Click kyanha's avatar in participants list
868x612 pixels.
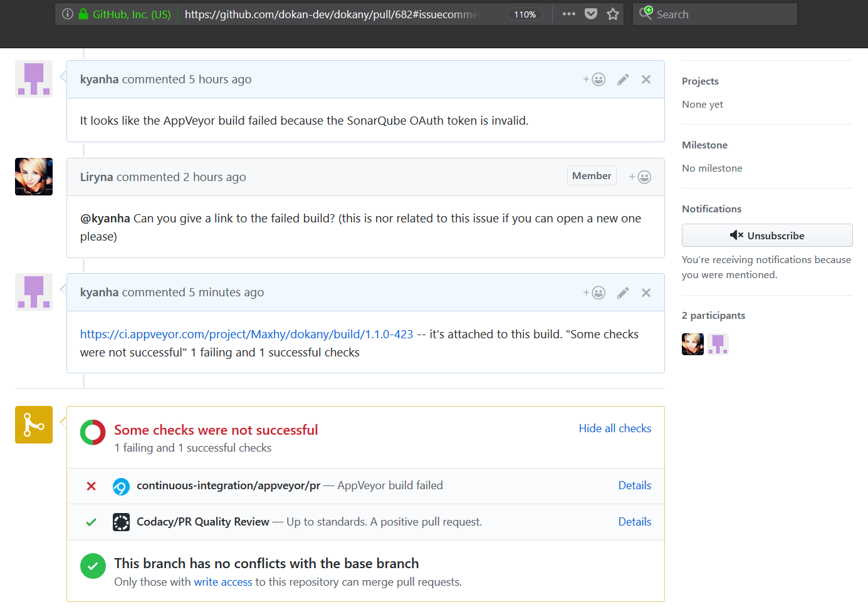pos(718,344)
